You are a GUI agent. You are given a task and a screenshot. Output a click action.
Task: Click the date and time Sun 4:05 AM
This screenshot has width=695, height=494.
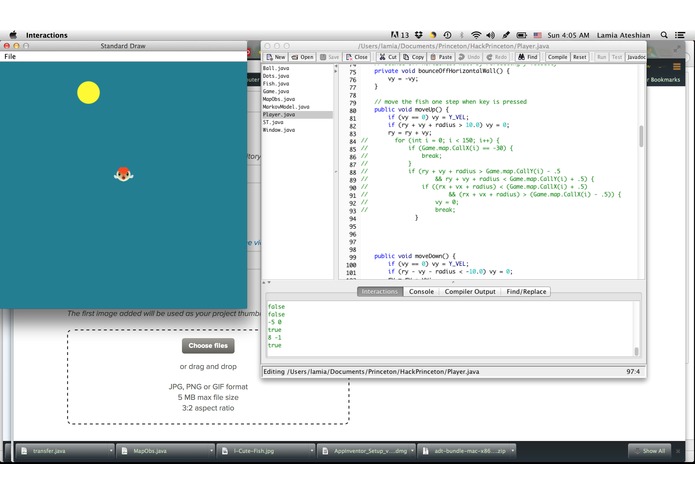(x=568, y=35)
